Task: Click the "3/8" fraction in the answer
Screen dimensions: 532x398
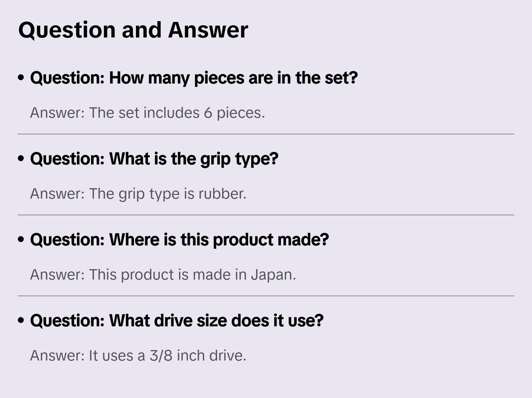Action: point(161,356)
